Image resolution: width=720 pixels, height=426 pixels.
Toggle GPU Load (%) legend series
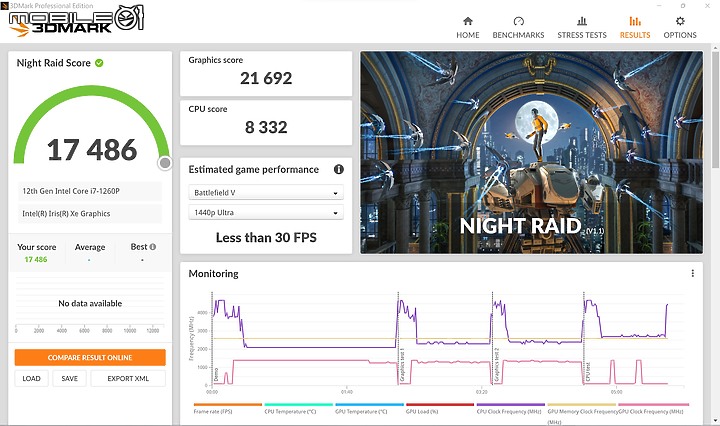[x=440, y=409]
